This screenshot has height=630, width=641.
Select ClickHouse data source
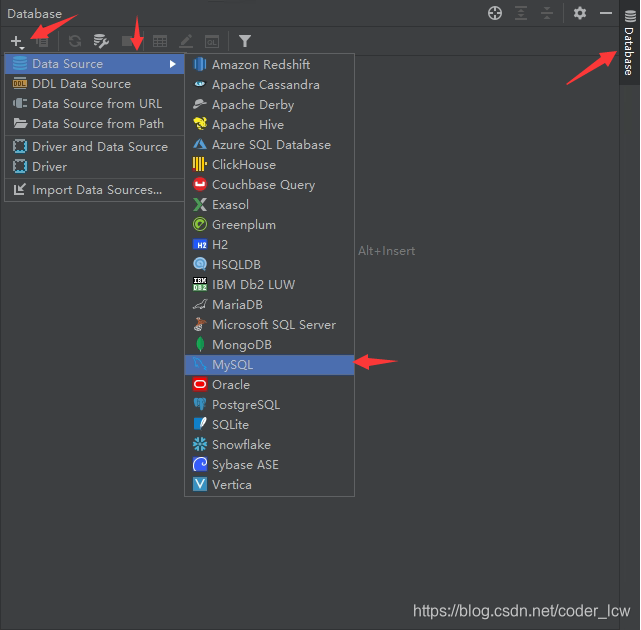[269, 165]
